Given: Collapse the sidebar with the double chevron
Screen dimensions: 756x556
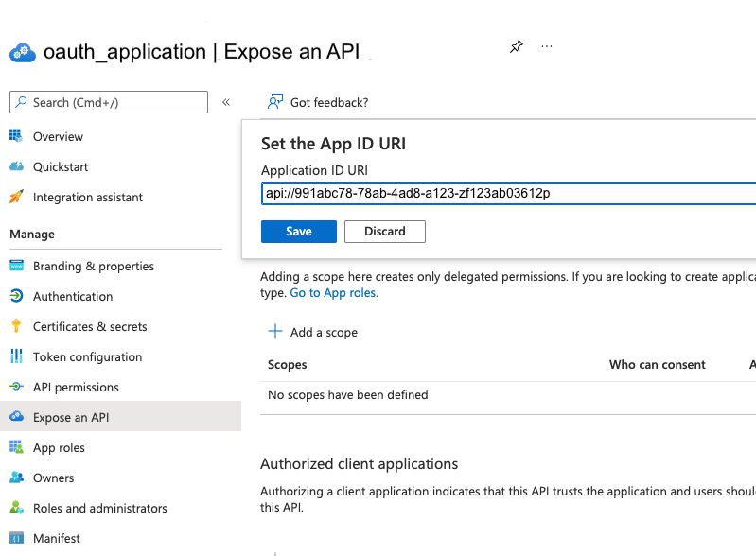Looking at the screenshot, I should point(226,102).
